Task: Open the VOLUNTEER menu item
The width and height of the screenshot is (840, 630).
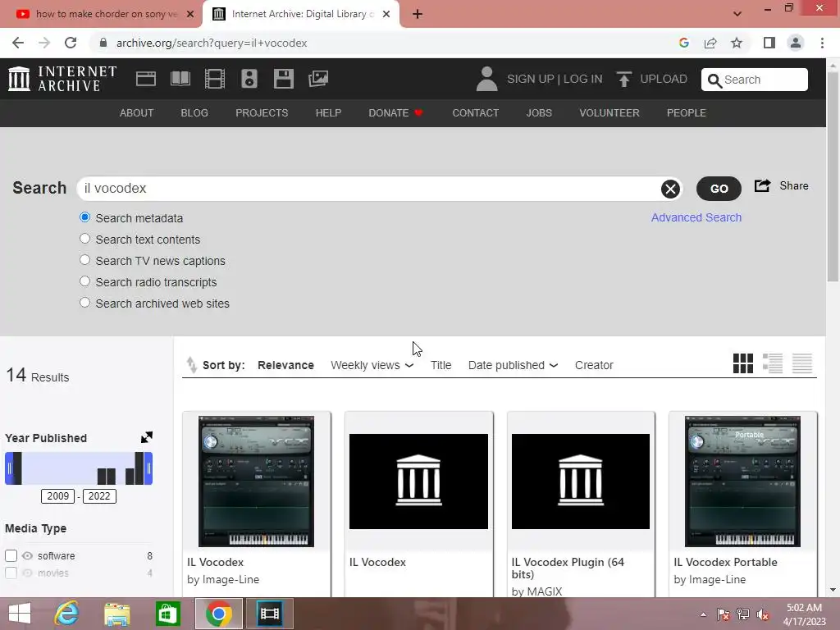Action: point(609,113)
